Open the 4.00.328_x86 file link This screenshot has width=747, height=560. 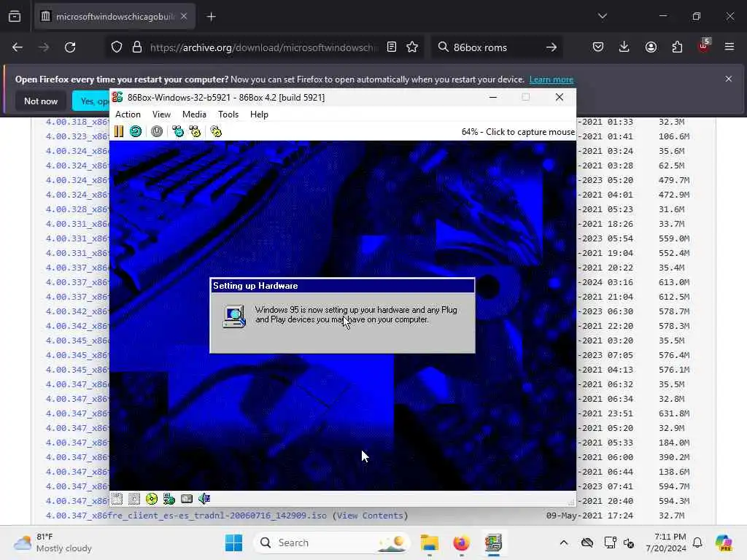[77, 209]
